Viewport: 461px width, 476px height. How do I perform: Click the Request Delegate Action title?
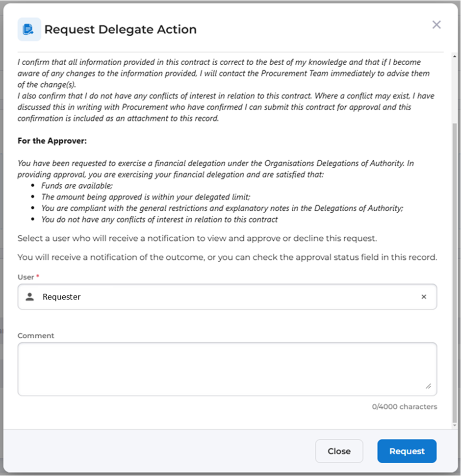click(120, 29)
